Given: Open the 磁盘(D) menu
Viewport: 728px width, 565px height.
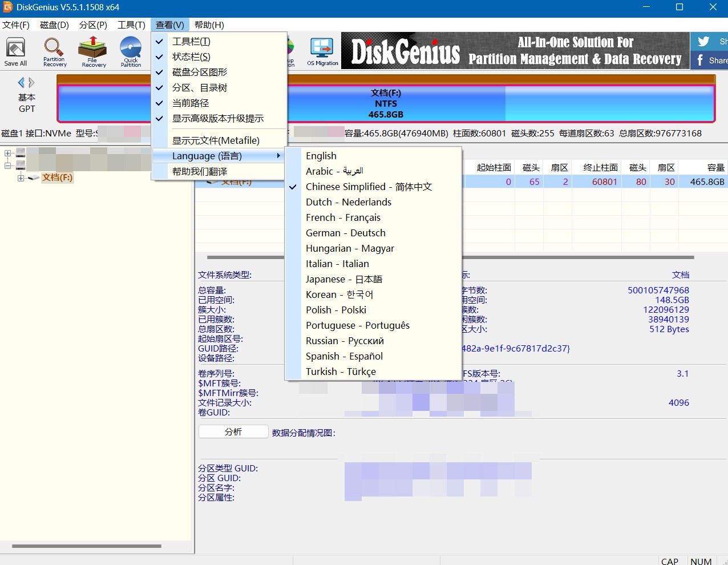Looking at the screenshot, I should pos(54,25).
